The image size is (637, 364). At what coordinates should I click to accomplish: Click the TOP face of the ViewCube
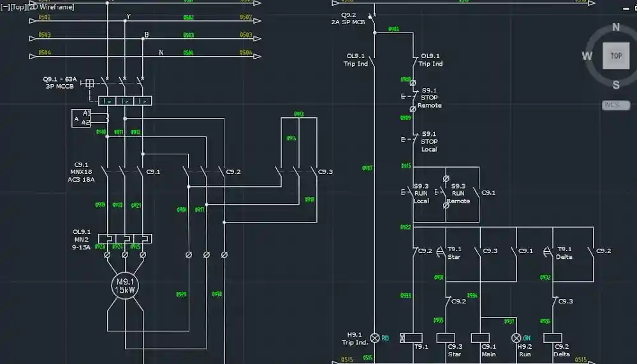click(x=616, y=56)
